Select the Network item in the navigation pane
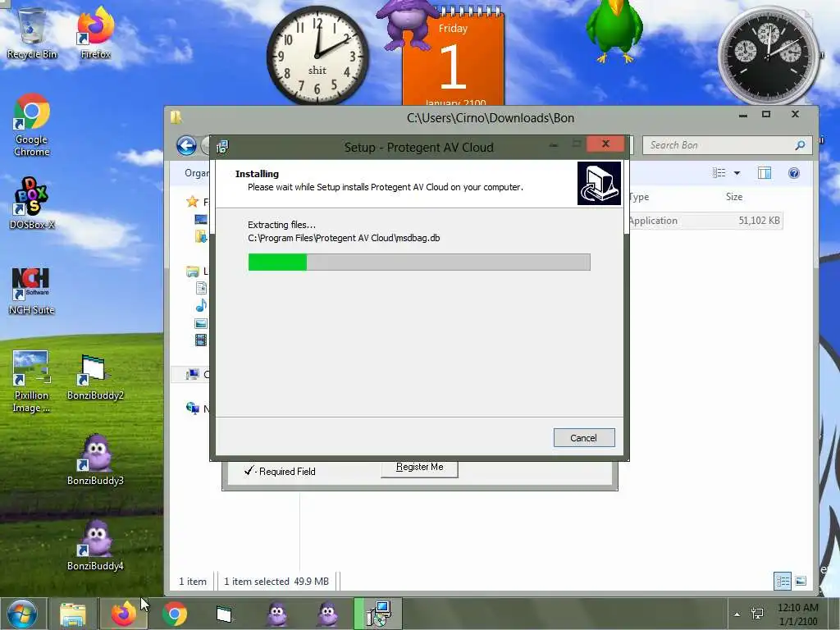 coord(193,409)
